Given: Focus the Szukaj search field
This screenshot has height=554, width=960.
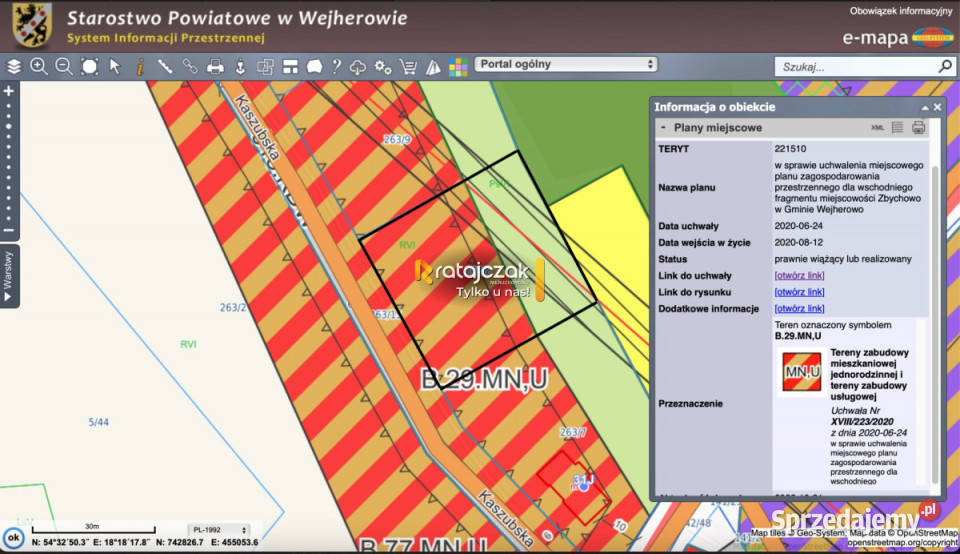Looking at the screenshot, I should 857,67.
